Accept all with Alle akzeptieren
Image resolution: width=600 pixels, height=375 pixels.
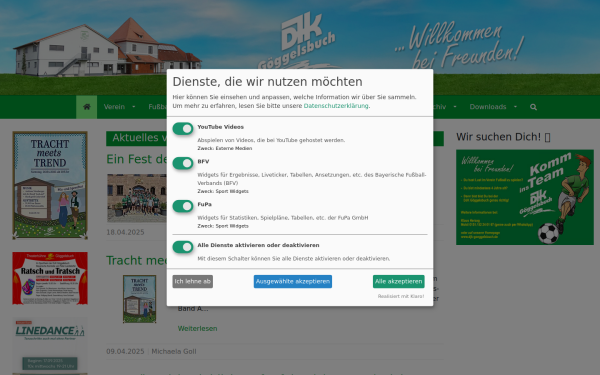click(398, 282)
